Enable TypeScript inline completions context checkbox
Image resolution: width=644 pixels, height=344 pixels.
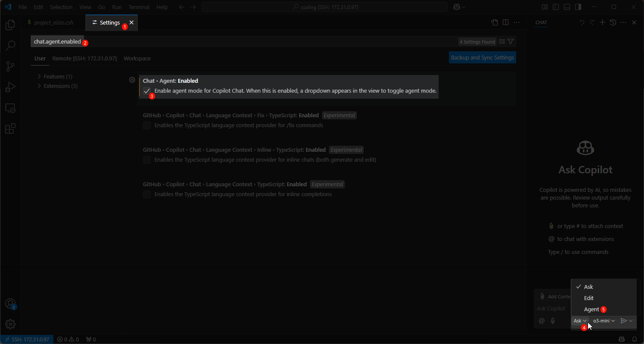147,194
